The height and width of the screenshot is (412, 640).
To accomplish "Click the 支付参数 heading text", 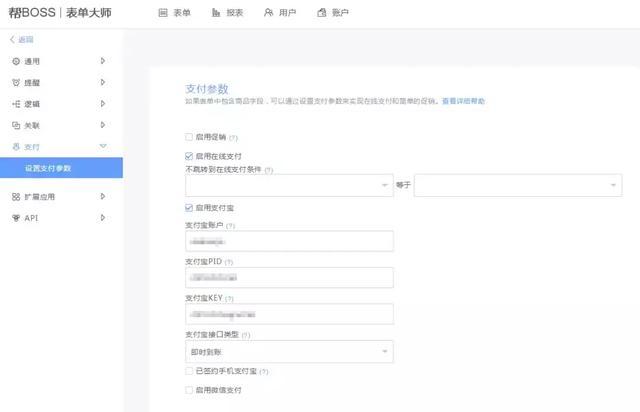I will 207,89.
